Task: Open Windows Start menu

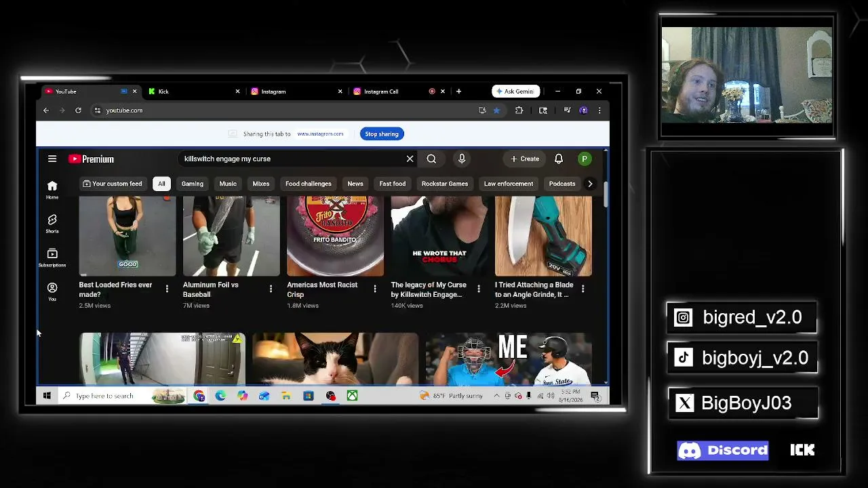Action: coord(47,396)
